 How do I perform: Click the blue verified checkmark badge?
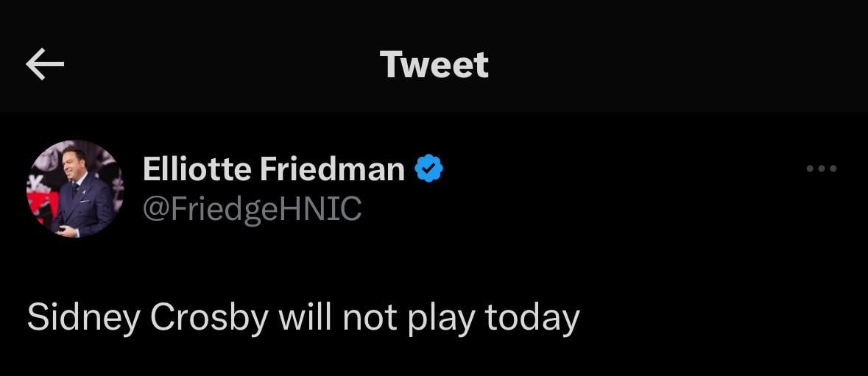coord(429,169)
